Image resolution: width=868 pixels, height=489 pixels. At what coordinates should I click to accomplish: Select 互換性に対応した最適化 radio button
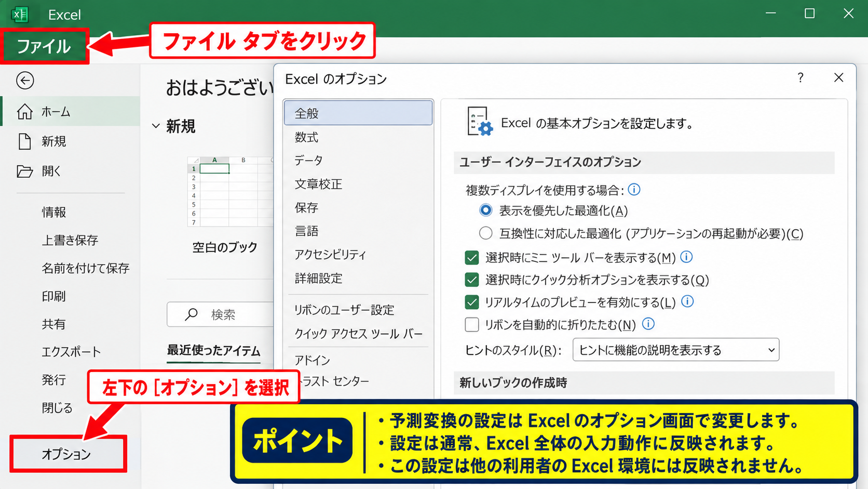click(x=485, y=233)
